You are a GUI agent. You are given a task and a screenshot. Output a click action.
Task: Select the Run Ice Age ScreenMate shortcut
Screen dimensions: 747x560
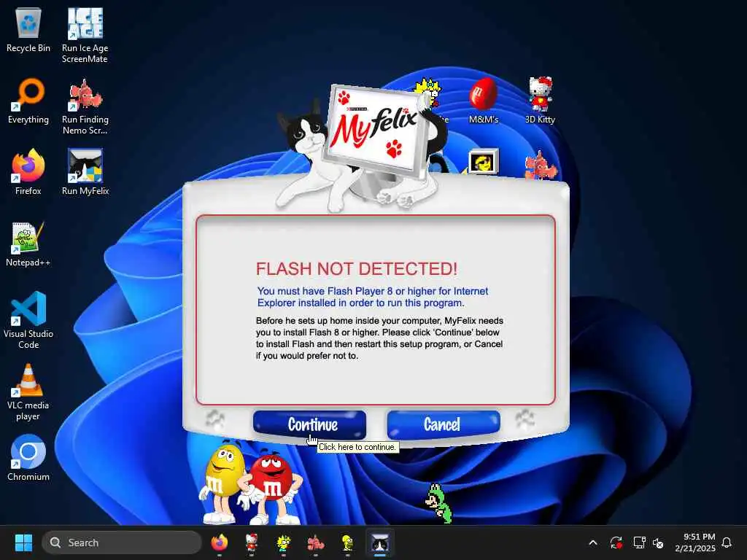click(85, 35)
